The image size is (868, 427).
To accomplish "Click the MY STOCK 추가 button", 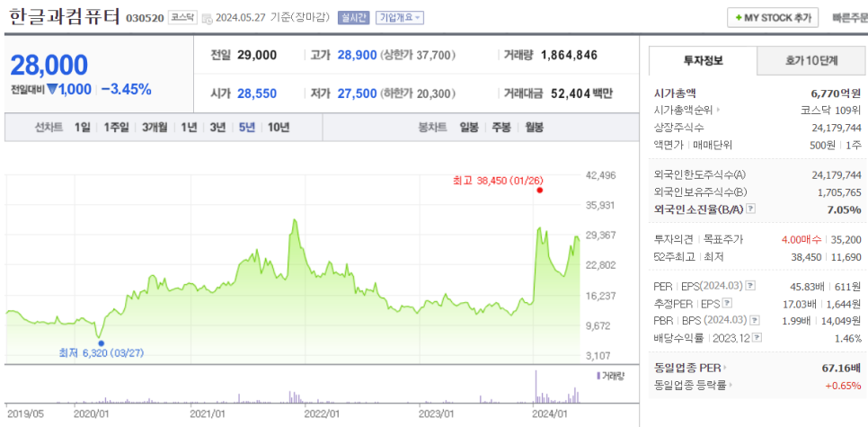I will 773,18.
